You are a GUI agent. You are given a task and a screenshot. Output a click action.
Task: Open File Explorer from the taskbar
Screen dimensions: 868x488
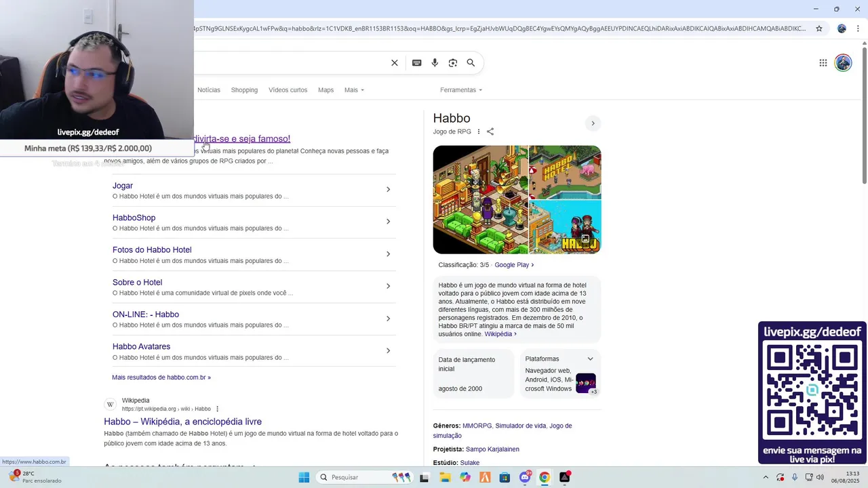[445, 477]
